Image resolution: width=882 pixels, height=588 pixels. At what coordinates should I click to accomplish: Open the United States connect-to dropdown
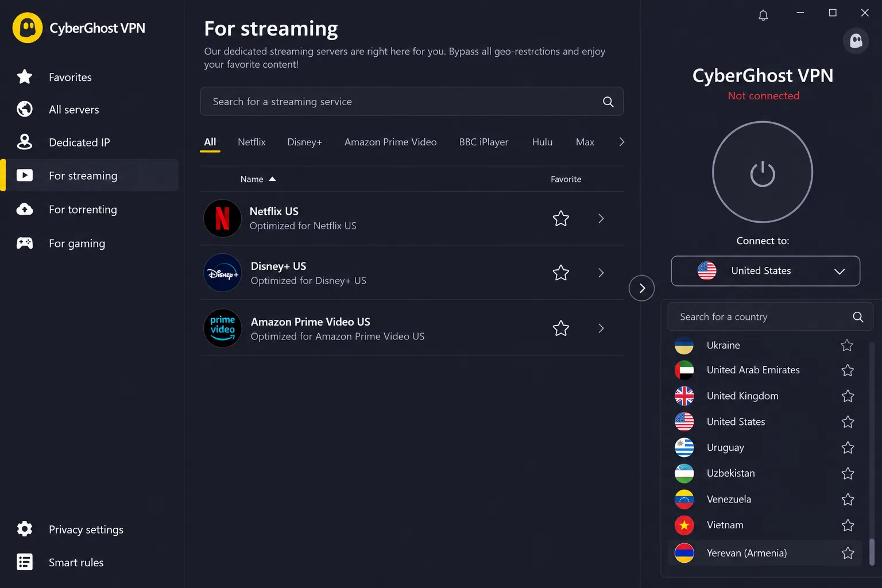click(765, 271)
